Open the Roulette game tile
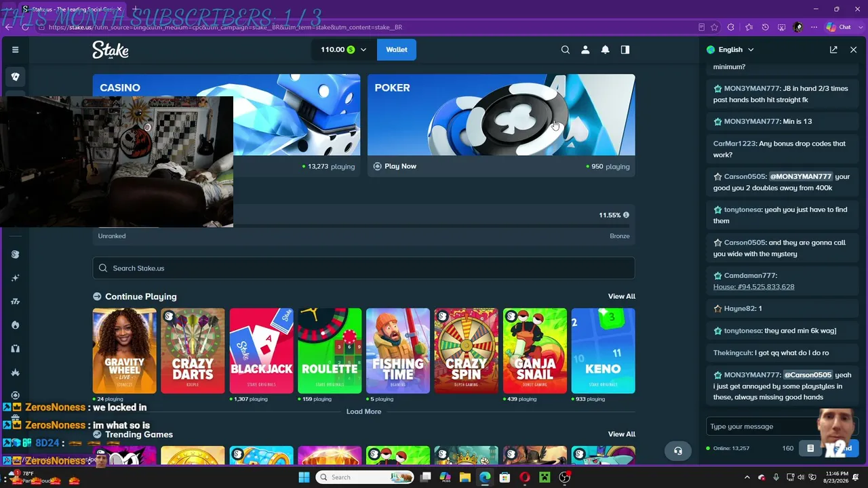 pos(330,351)
